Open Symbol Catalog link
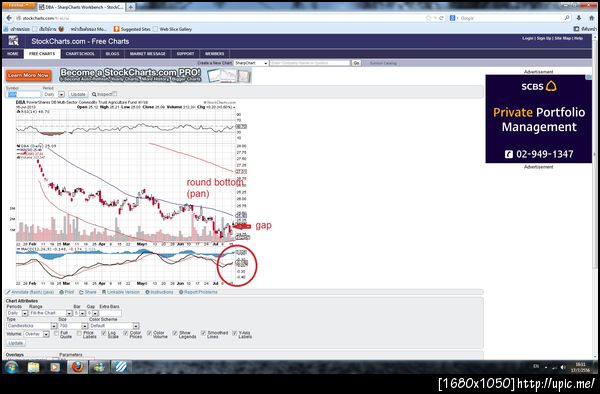Image resolution: width=600 pixels, height=394 pixels. [x=383, y=63]
